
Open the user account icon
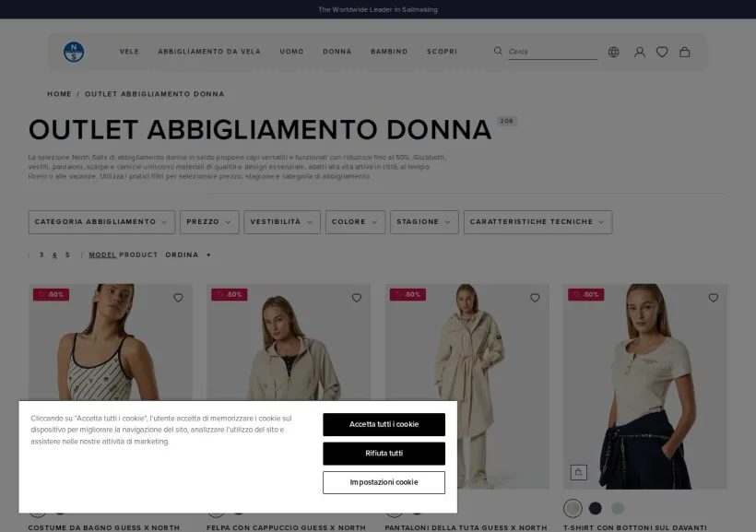click(639, 52)
